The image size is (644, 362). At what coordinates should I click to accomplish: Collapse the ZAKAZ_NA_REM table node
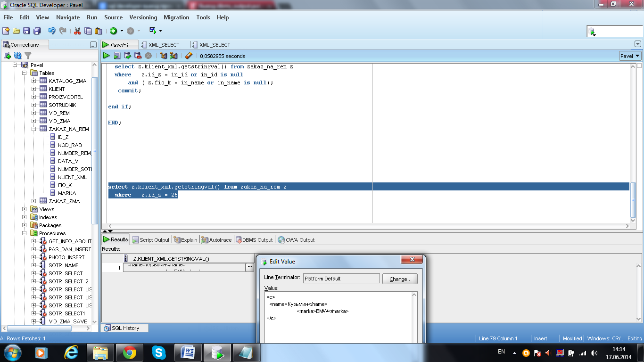[34, 129]
